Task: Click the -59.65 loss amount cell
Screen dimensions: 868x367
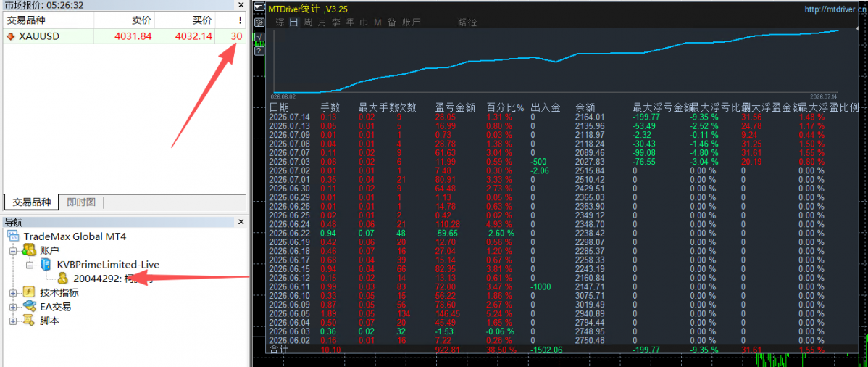Action: tap(446, 234)
